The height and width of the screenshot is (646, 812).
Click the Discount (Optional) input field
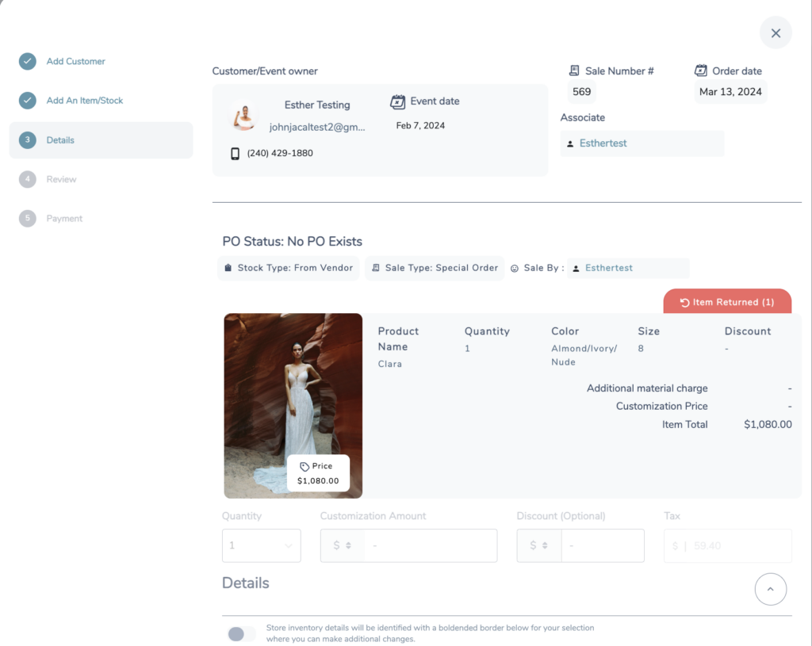[x=603, y=545]
